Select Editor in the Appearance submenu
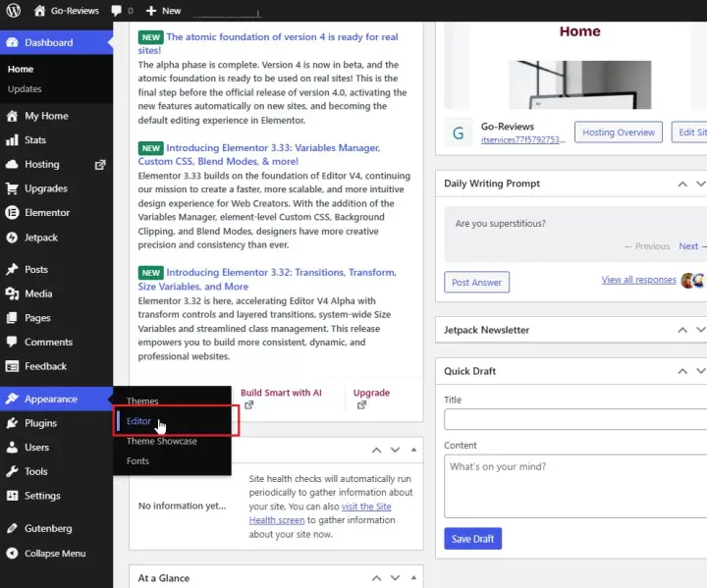The width and height of the screenshot is (707, 588). tap(138, 421)
